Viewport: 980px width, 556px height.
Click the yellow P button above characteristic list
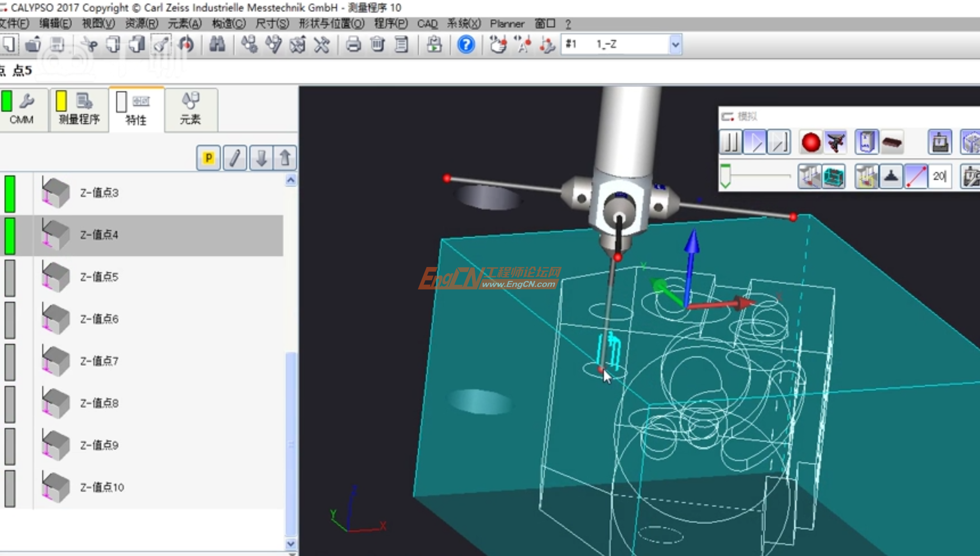point(208,158)
